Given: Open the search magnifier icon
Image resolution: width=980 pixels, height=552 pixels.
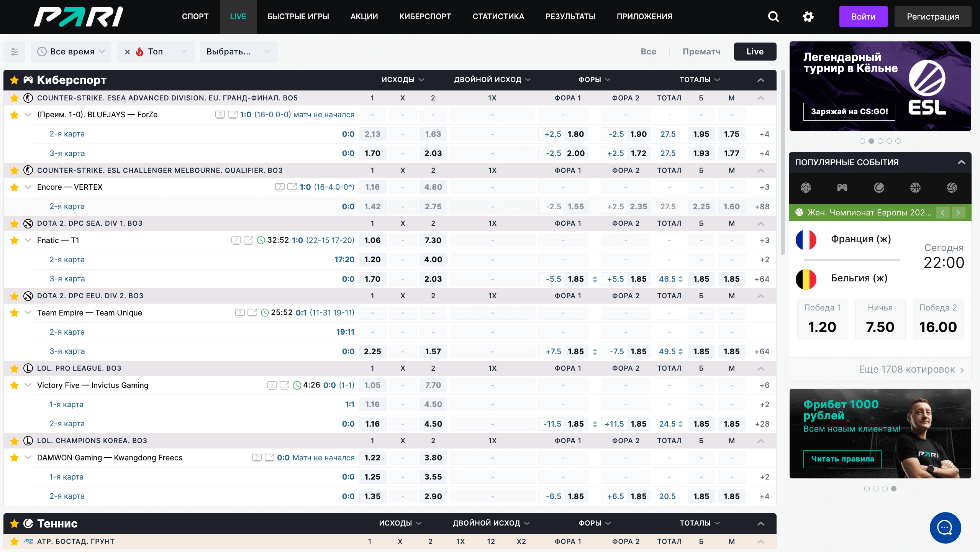Looking at the screenshot, I should coord(774,16).
